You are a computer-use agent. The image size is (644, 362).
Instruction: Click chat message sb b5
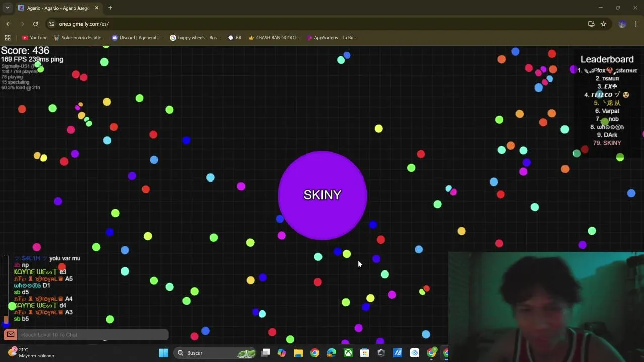point(21,319)
